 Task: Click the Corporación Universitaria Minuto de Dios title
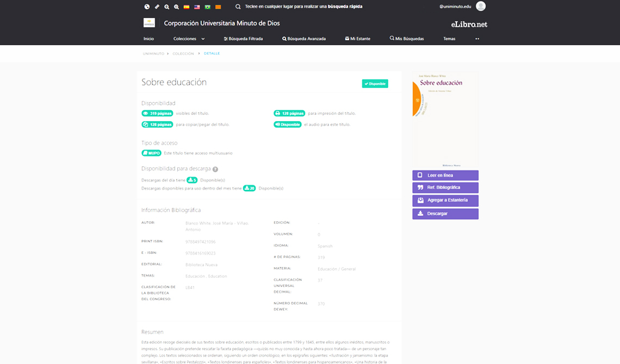222,23
